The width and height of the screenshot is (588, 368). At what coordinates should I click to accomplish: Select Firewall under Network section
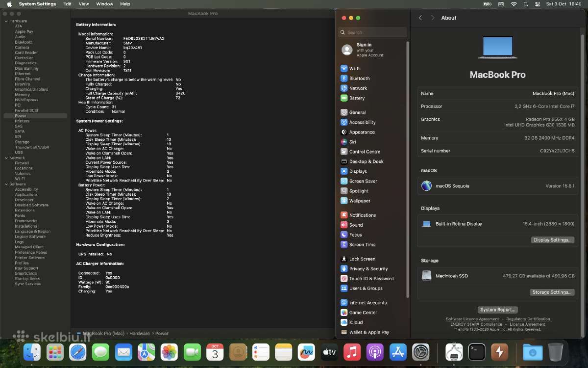click(22, 163)
